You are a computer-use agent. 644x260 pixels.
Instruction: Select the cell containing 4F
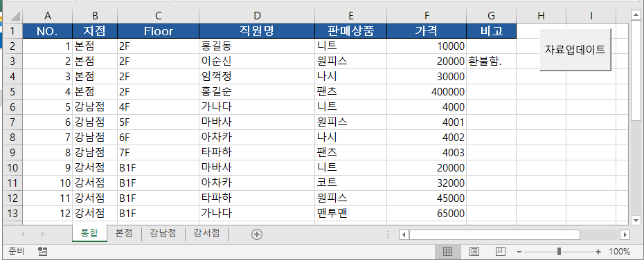[159, 107]
